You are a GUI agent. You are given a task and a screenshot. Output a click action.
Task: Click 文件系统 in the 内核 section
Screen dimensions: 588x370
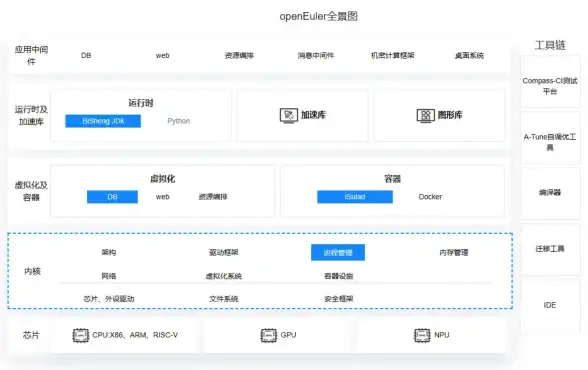(224, 299)
